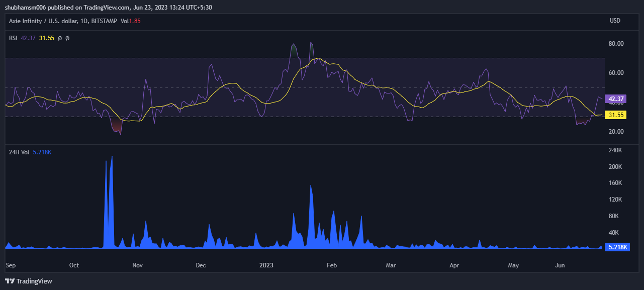The width and height of the screenshot is (644, 290).
Task: Click the purple RSI value tag 42.37
Action: tap(616, 99)
